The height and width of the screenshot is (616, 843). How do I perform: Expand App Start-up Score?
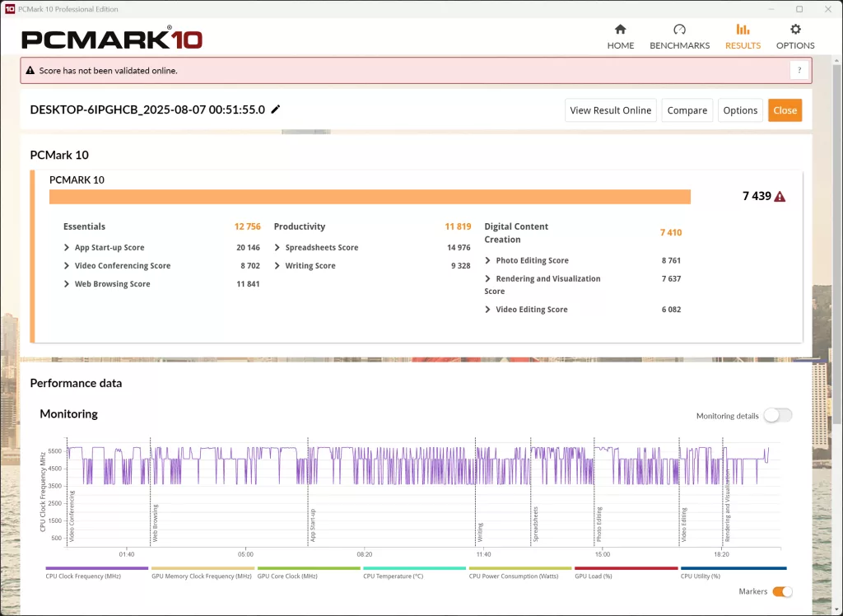click(x=67, y=248)
